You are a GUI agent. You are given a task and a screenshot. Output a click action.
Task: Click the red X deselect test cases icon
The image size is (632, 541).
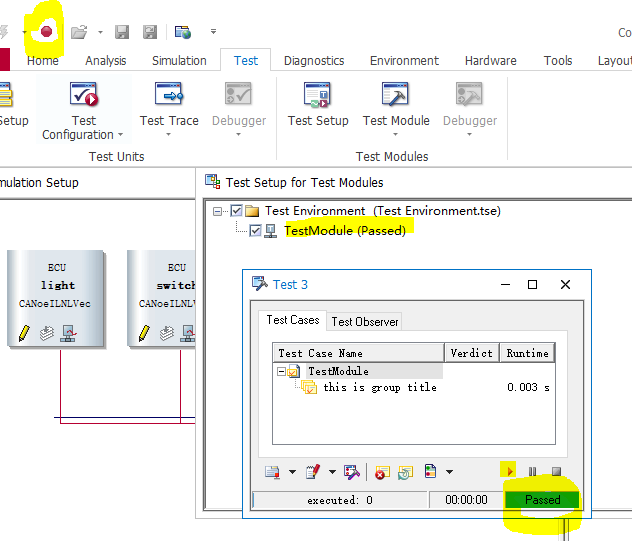click(x=382, y=472)
